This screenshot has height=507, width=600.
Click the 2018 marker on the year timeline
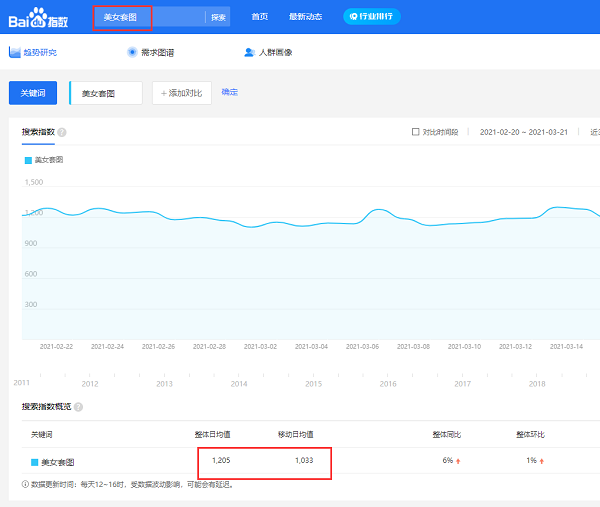point(537,383)
